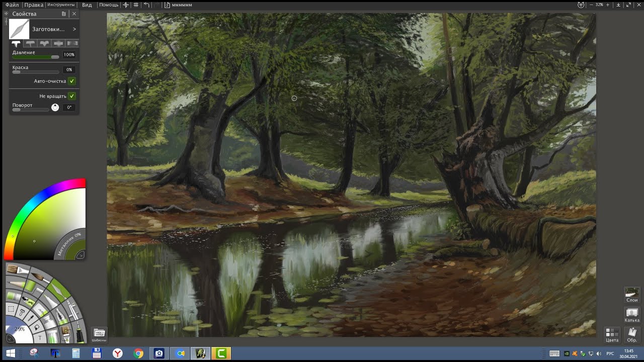
Task: Click the Краска 0% value field
Action: pos(69,70)
